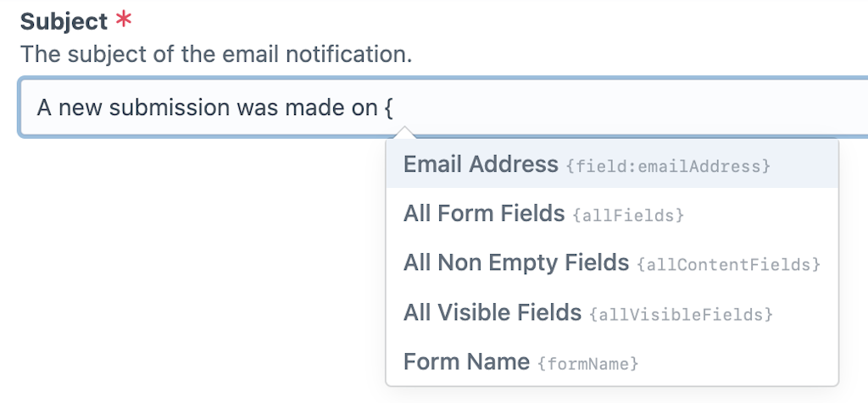
Task: Click the Subject field label
Action: click(64, 21)
